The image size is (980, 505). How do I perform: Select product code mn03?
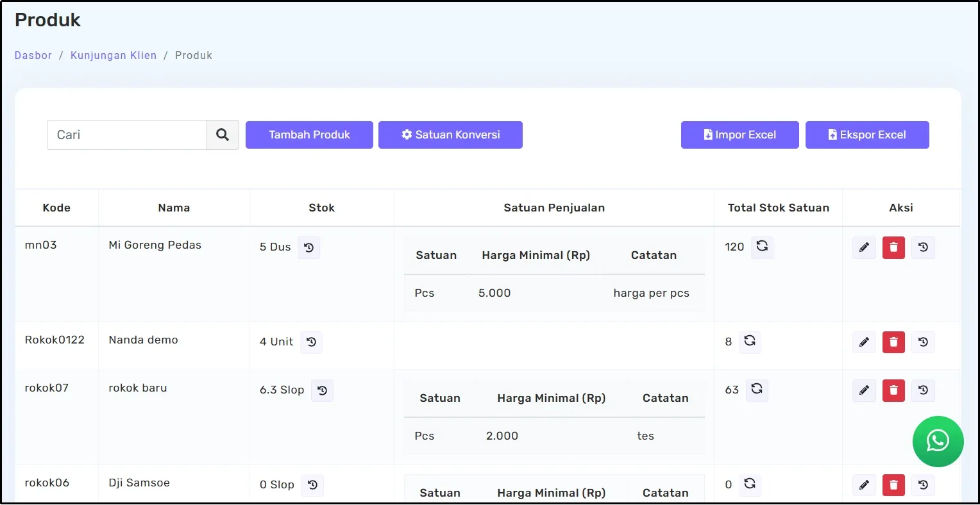click(x=40, y=245)
